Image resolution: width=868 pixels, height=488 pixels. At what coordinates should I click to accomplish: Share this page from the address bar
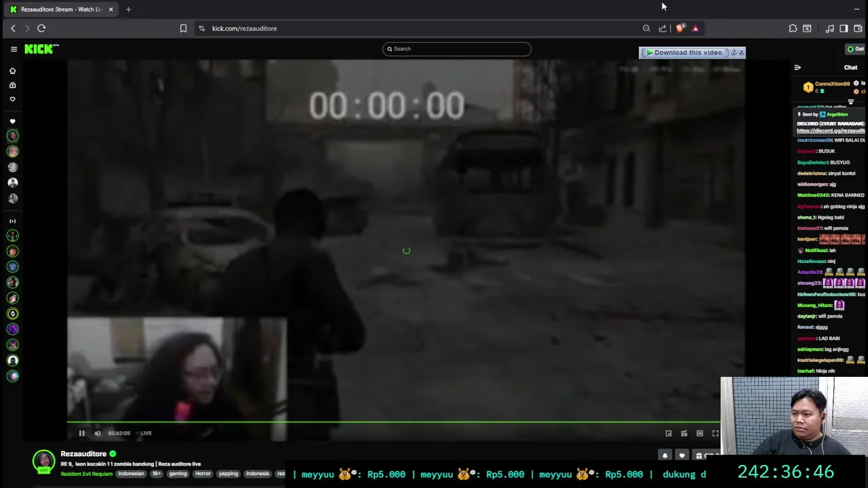[663, 28]
